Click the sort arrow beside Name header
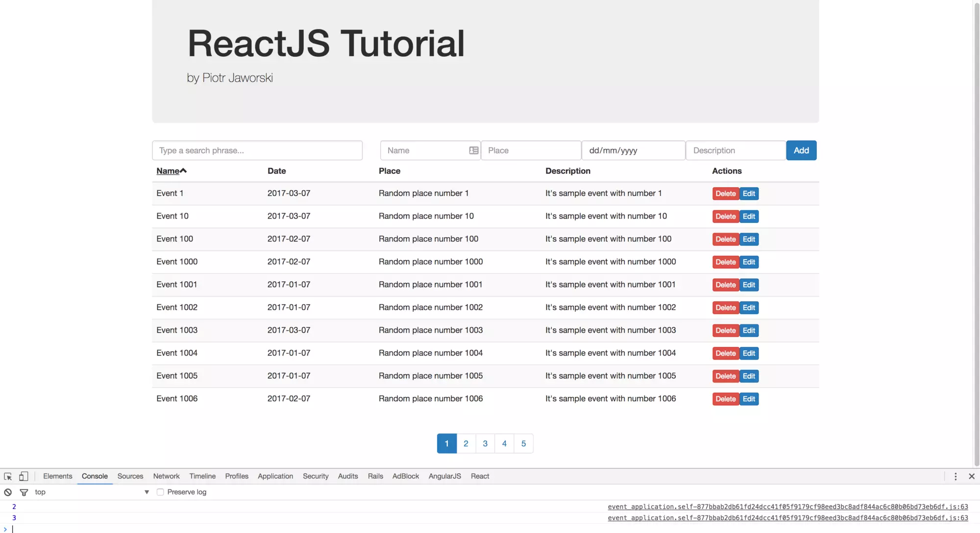This screenshot has height=533, width=980. click(x=183, y=170)
